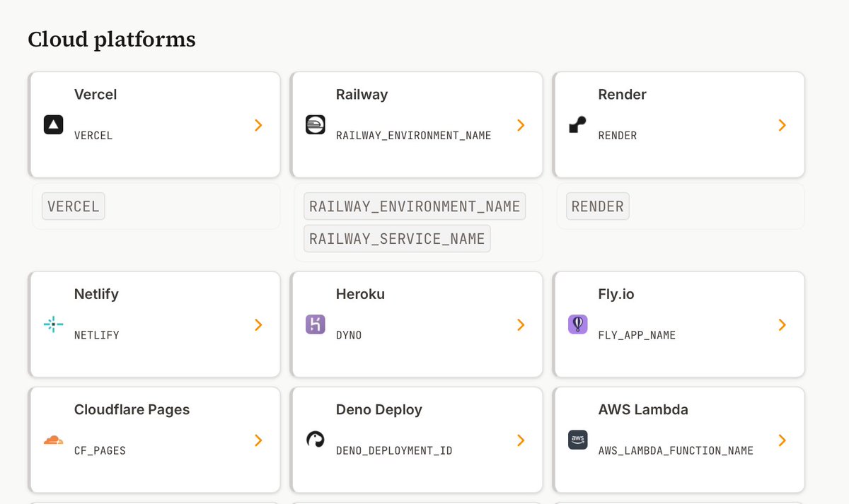
Task: Open Cloudflare Pages card via its chevron
Action: (x=259, y=440)
